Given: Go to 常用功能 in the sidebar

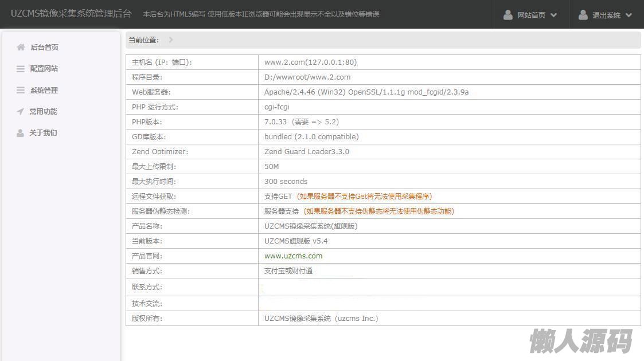Looking at the screenshot, I should point(44,112).
